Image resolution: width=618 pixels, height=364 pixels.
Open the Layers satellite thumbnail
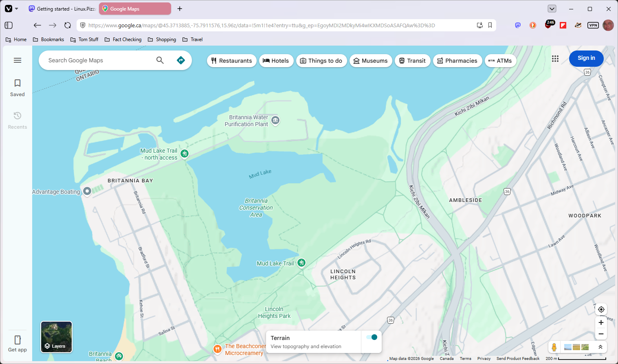tap(57, 337)
